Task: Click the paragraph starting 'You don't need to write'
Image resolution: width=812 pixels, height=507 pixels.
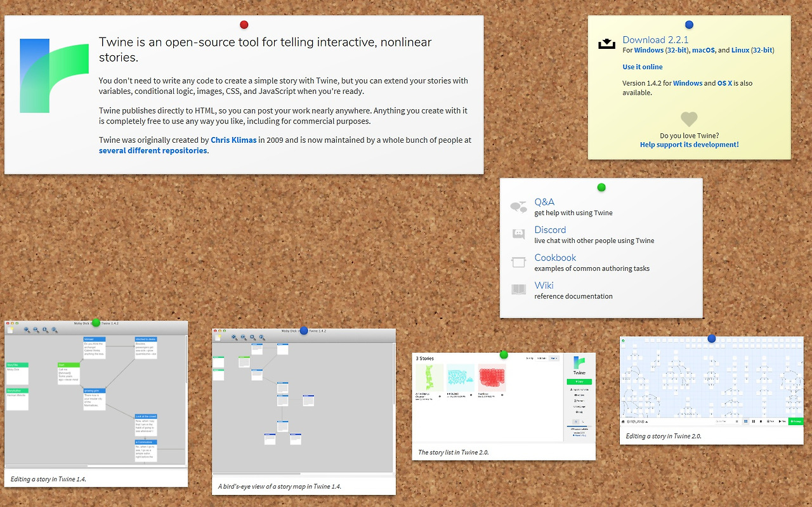Action: tap(284, 86)
